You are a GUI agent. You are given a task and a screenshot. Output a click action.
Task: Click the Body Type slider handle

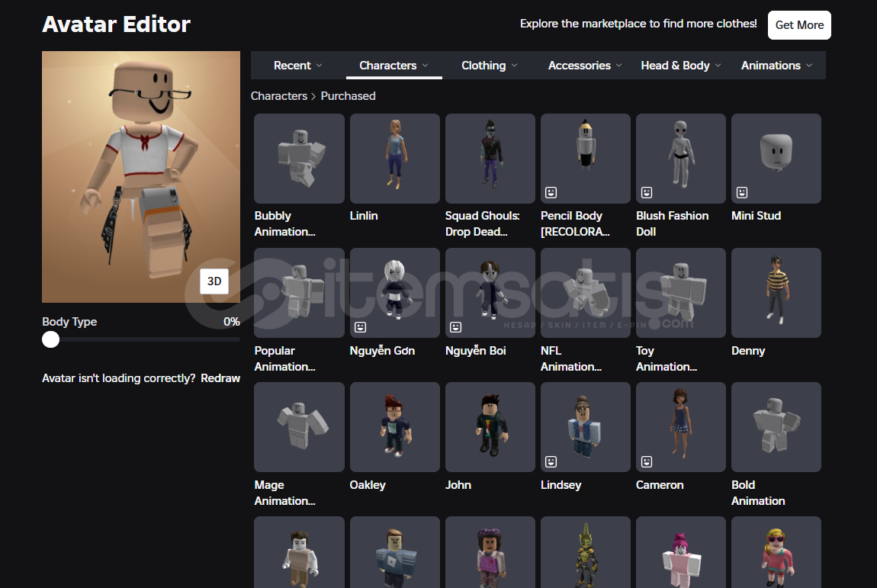[x=51, y=339]
